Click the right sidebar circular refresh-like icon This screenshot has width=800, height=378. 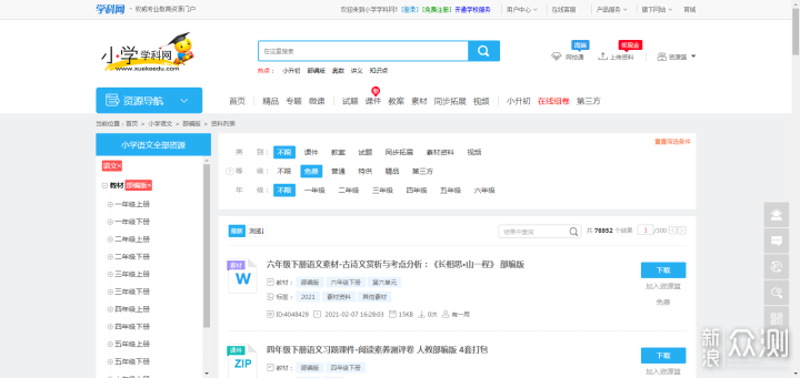pos(777,267)
